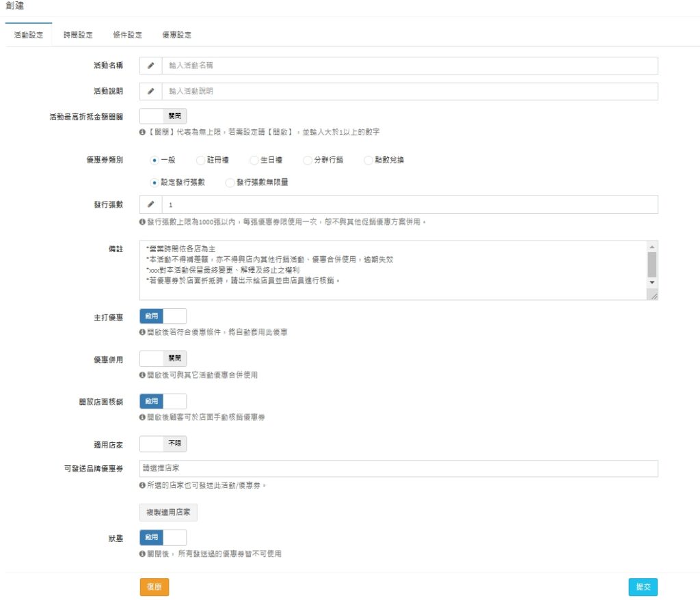Go to 優惠設定 tab
The width and height of the screenshot is (700, 600).
pyautogui.click(x=176, y=35)
